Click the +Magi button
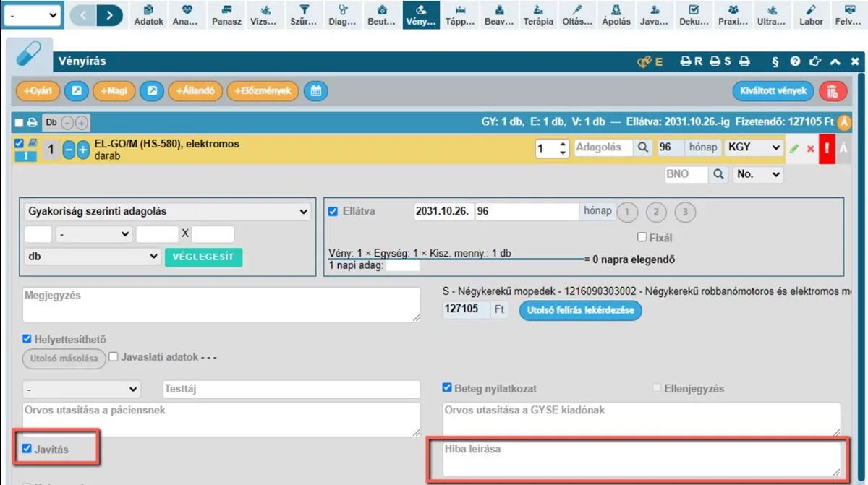This screenshot has height=485, width=868. [114, 91]
